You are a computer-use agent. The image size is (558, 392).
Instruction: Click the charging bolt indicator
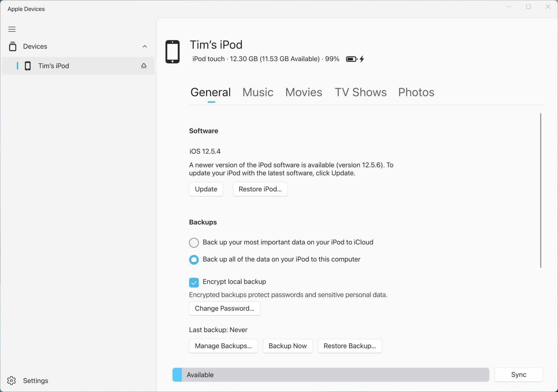(362, 59)
